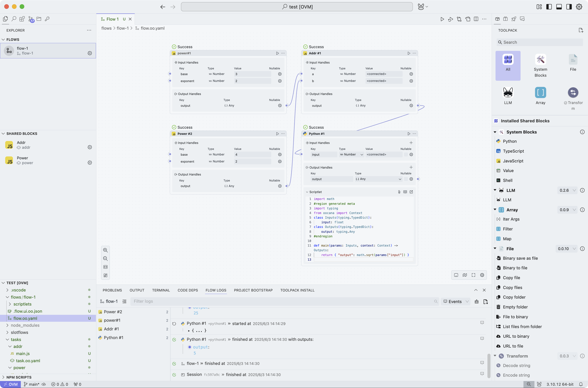Click the clear flow logs icon
588x388 pixels.
[476, 301]
